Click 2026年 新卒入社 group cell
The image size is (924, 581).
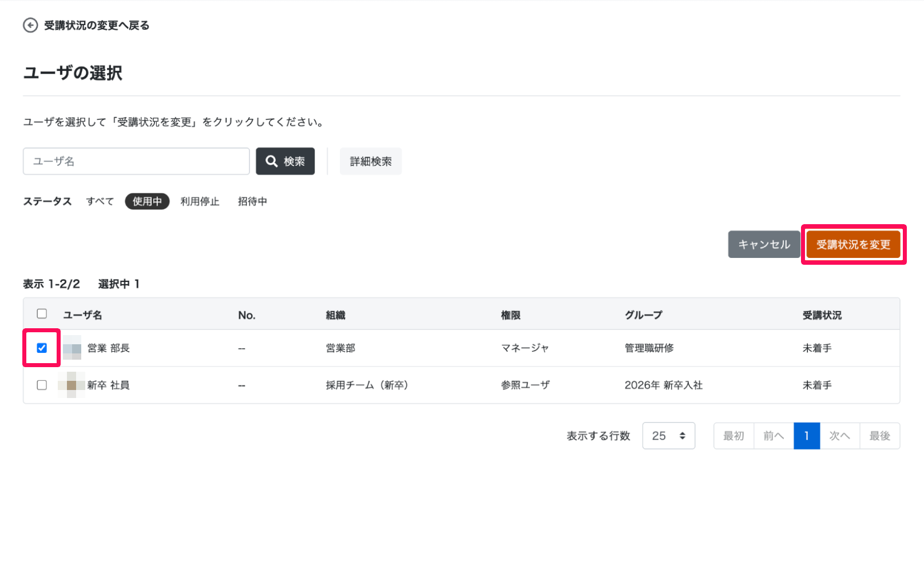664,385
